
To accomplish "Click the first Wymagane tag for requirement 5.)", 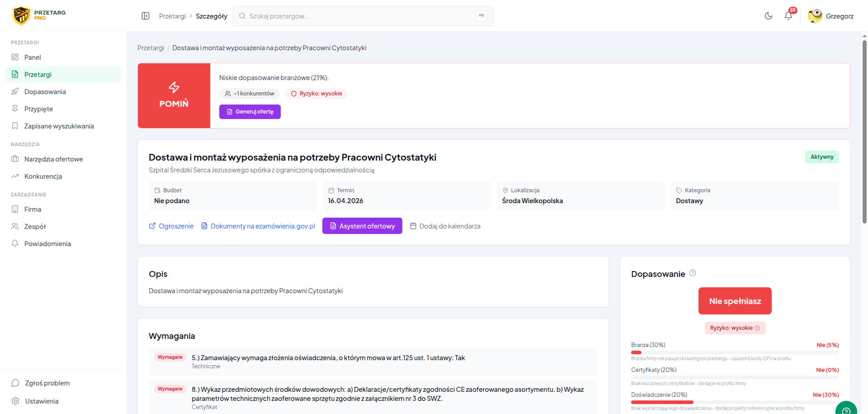I will tap(170, 357).
